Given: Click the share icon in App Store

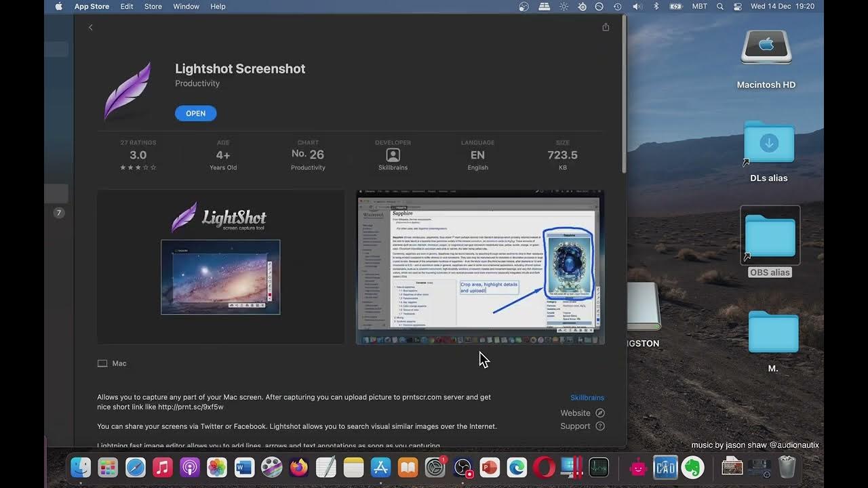Looking at the screenshot, I should 606,27.
